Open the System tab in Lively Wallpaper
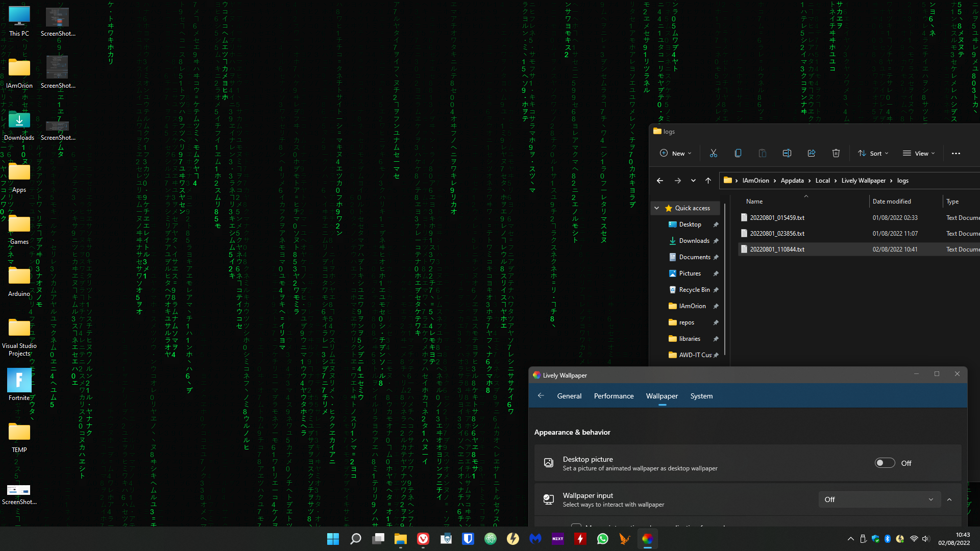980x551 pixels. 701,396
